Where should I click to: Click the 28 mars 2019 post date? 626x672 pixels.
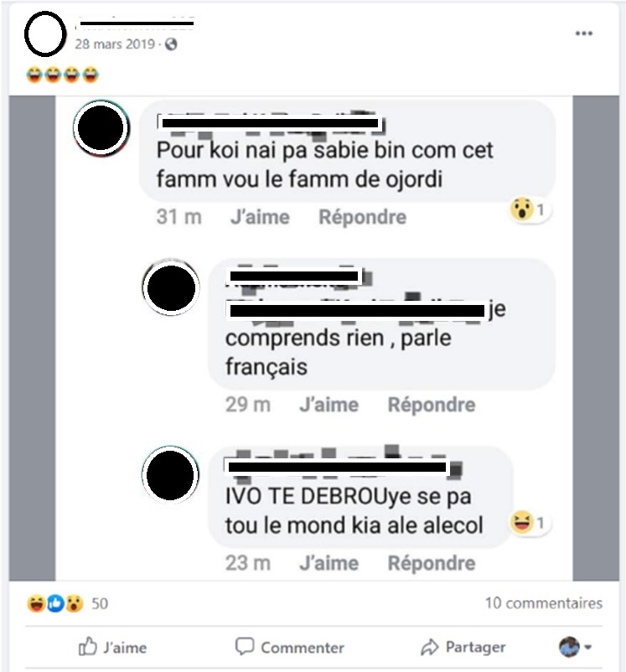[115, 44]
